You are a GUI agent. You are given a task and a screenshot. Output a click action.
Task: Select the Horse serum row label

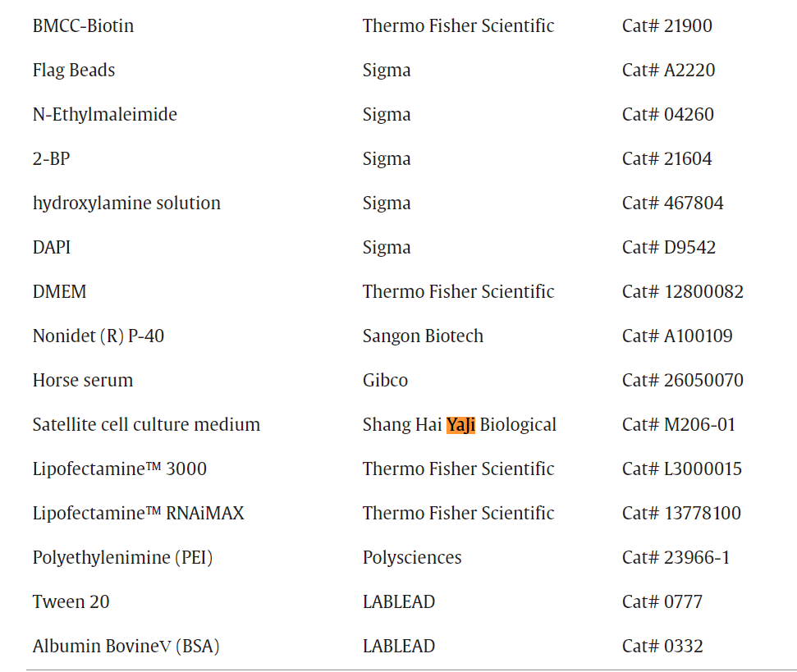(x=83, y=381)
